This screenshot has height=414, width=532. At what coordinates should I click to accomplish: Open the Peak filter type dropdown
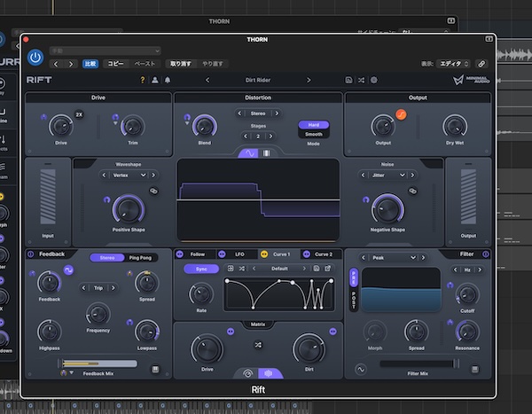tap(394, 258)
